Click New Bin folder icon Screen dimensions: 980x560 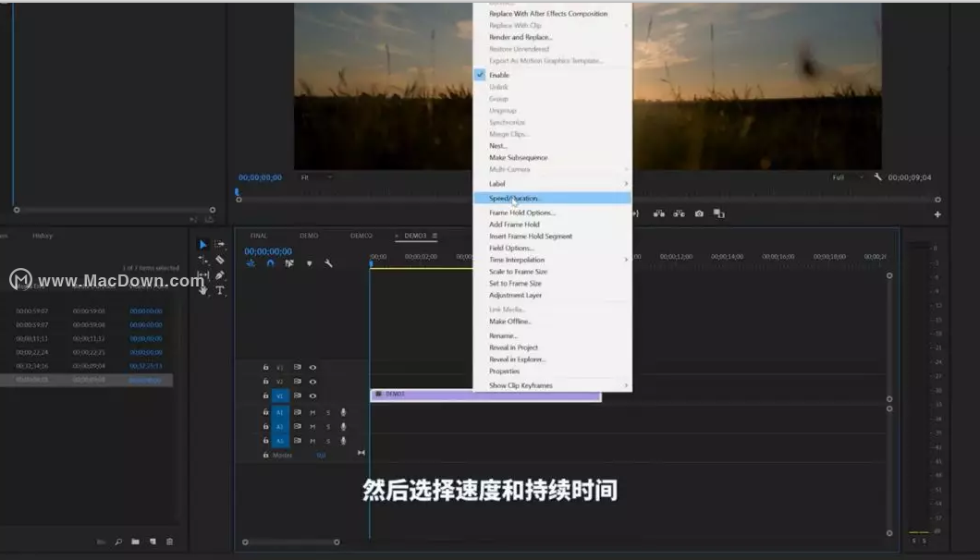click(x=135, y=542)
